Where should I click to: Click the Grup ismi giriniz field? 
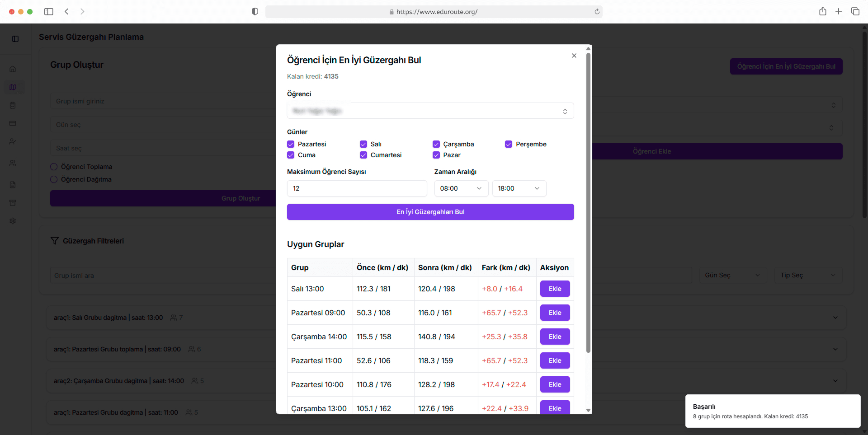click(163, 101)
